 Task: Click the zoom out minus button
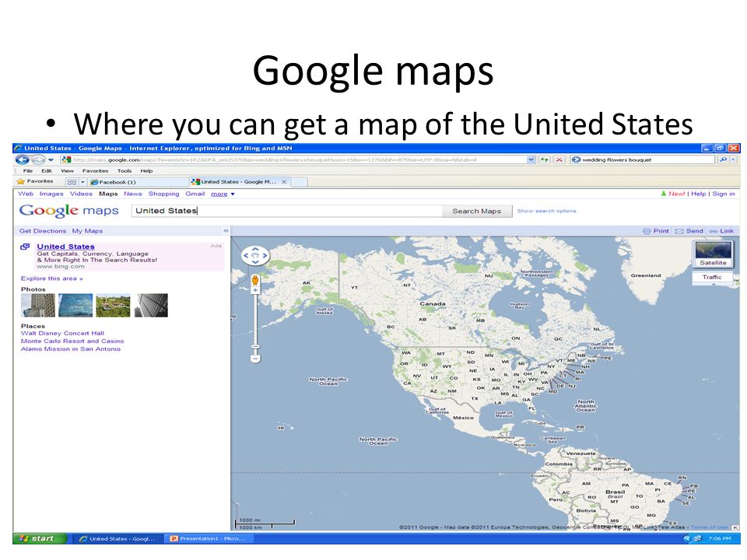click(x=256, y=358)
